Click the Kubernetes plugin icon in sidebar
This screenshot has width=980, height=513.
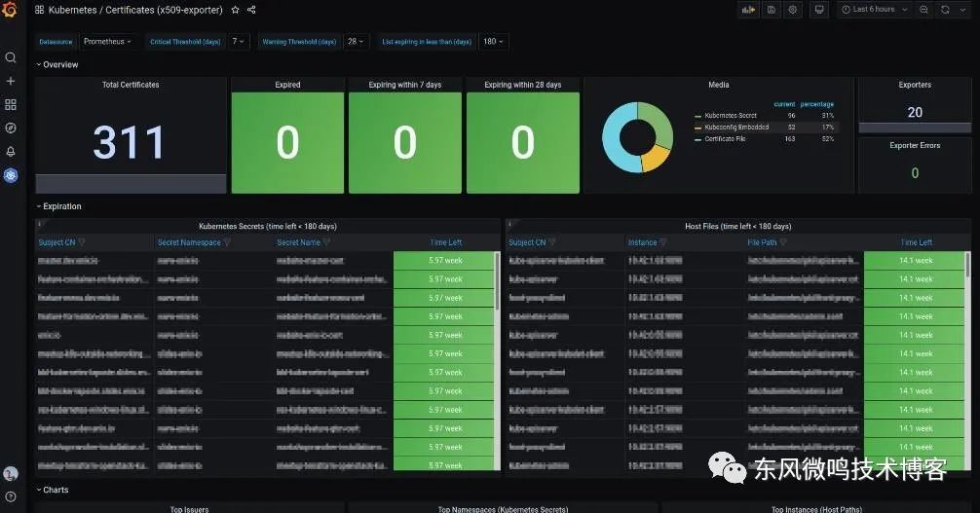click(11, 175)
